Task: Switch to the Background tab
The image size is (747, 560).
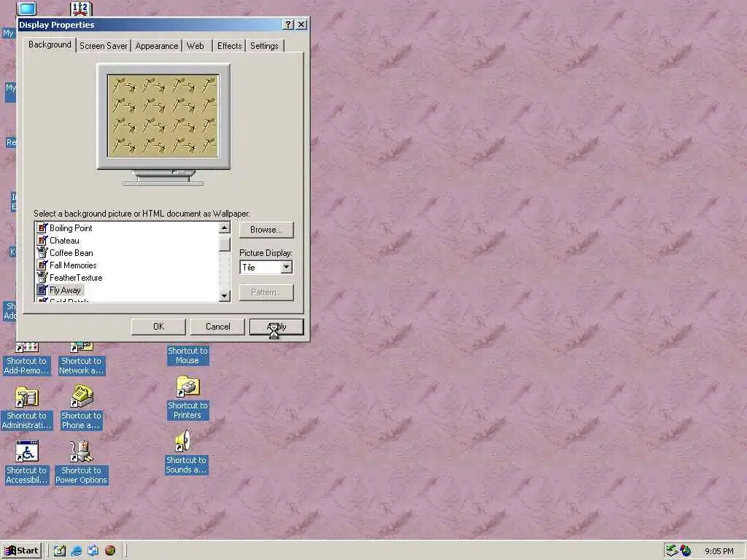Action: tap(50, 44)
